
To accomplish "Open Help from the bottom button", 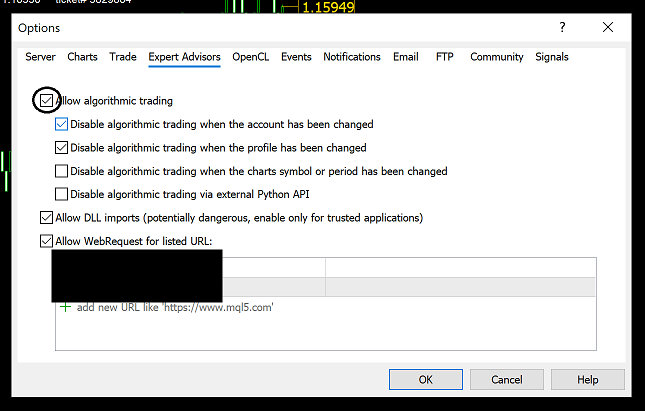I will (587, 379).
